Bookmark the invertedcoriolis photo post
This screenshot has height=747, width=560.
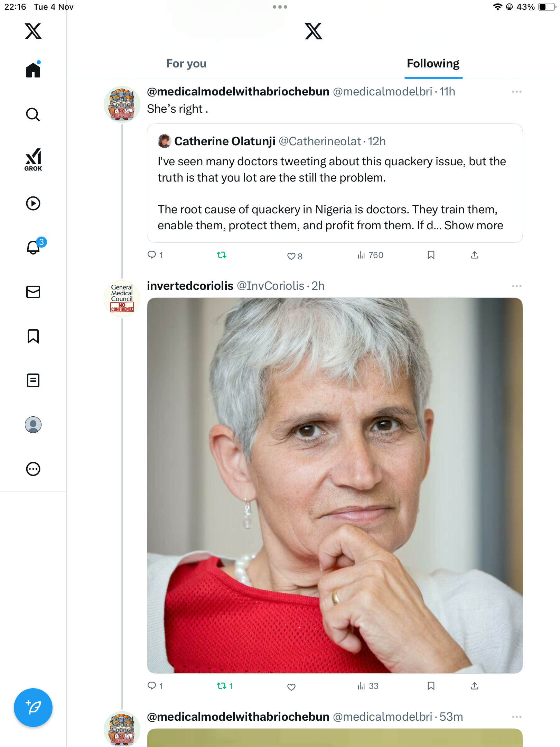[x=431, y=686]
